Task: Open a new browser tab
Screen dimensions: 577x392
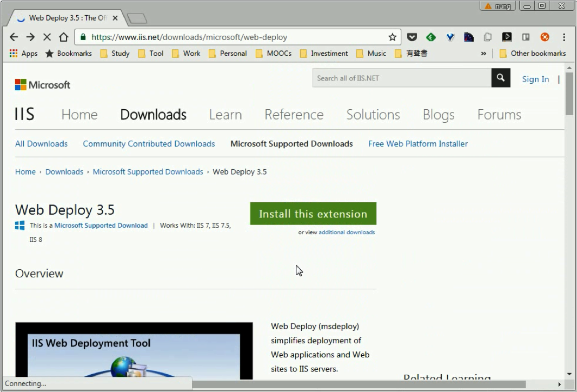Action: click(137, 18)
